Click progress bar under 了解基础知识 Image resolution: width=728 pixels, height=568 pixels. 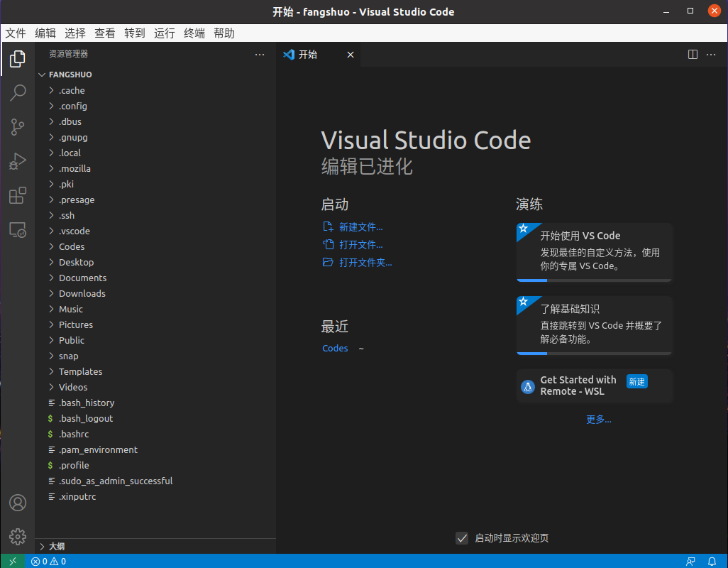(x=595, y=354)
